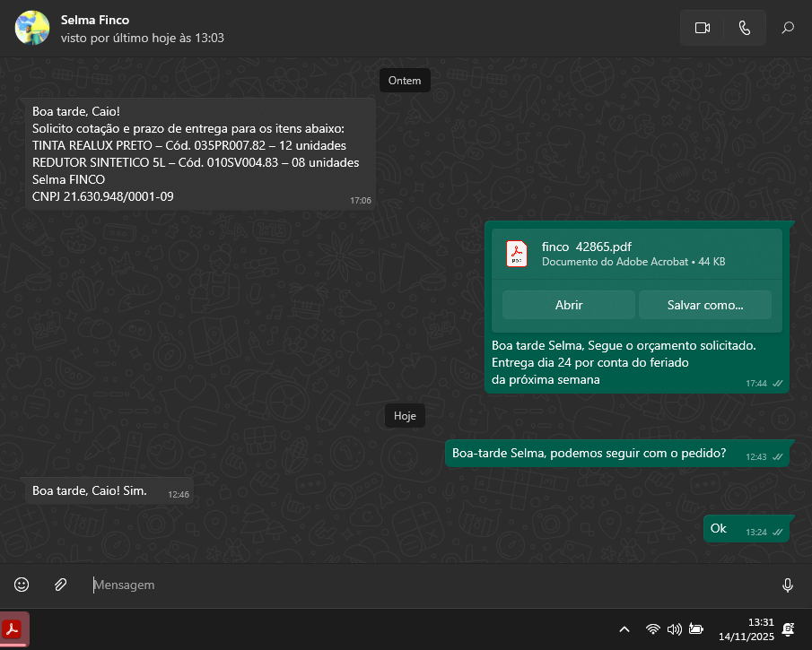The image size is (812, 650).
Task: Click the battery status tray icon
Action: [x=695, y=629]
